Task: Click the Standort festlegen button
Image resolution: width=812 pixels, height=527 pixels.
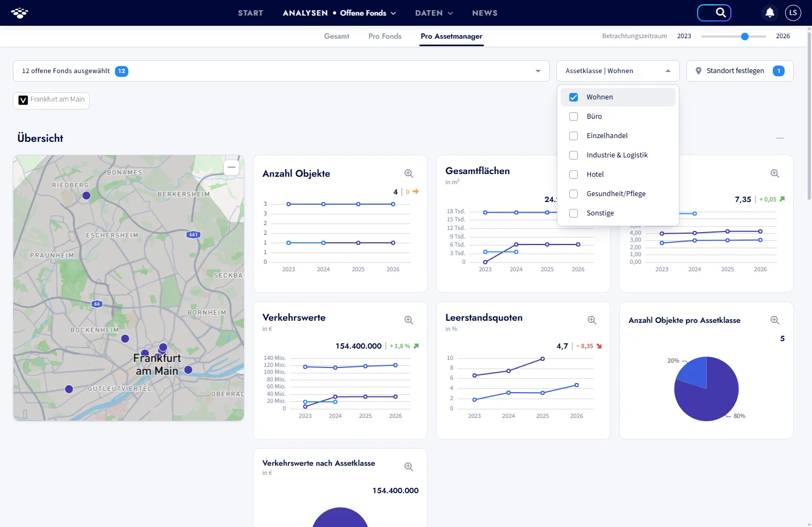Action: (x=740, y=71)
